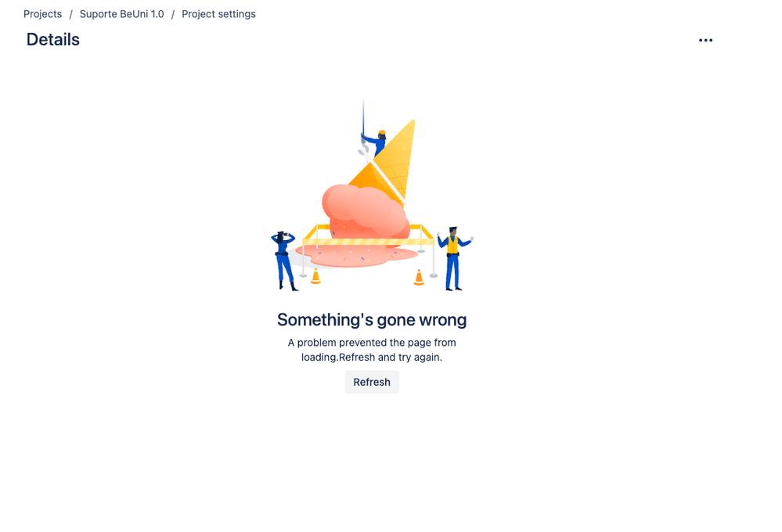Click the crane hook above cone
This screenshot has height=532, width=782.
point(363,146)
